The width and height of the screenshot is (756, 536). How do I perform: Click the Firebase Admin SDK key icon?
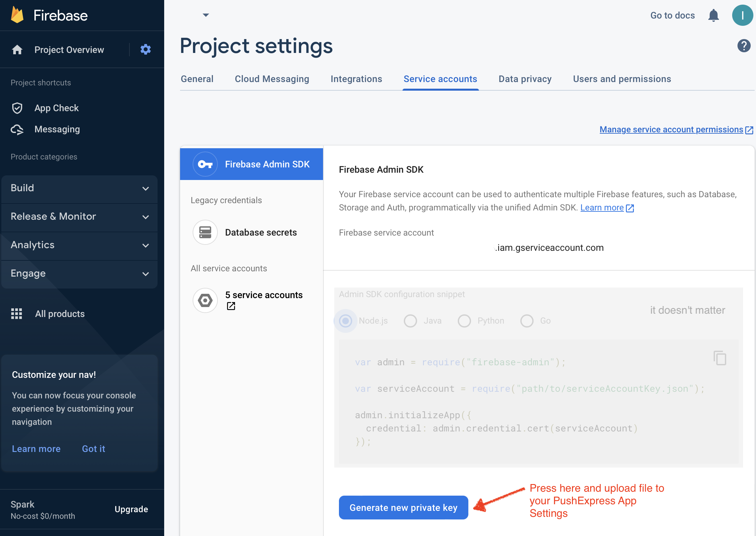[x=205, y=164]
